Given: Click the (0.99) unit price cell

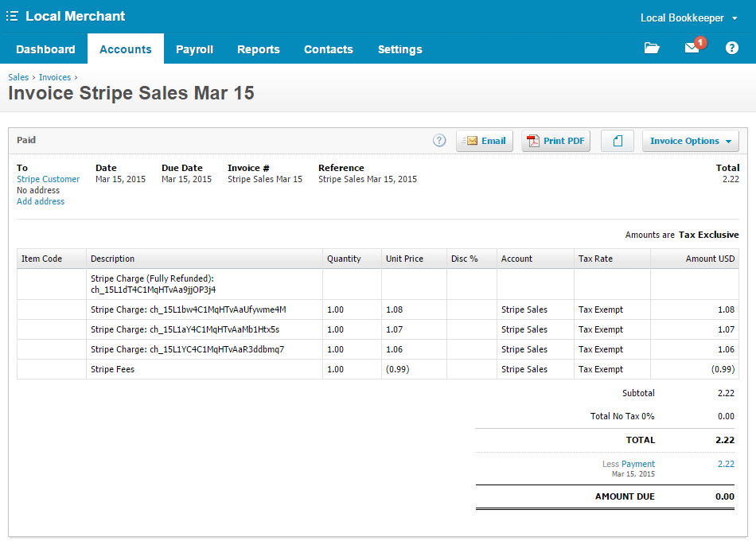Looking at the screenshot, I should click(x=414, y=369).
